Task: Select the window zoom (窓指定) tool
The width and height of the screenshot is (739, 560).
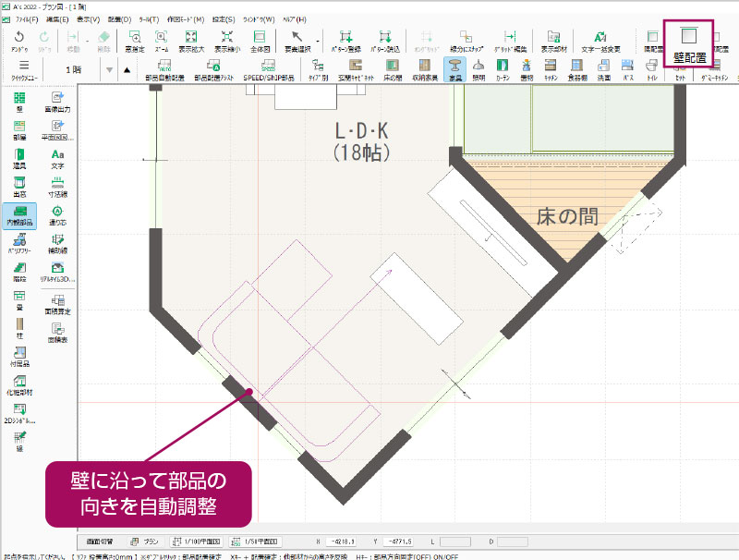Action: (x=135, y=41)
